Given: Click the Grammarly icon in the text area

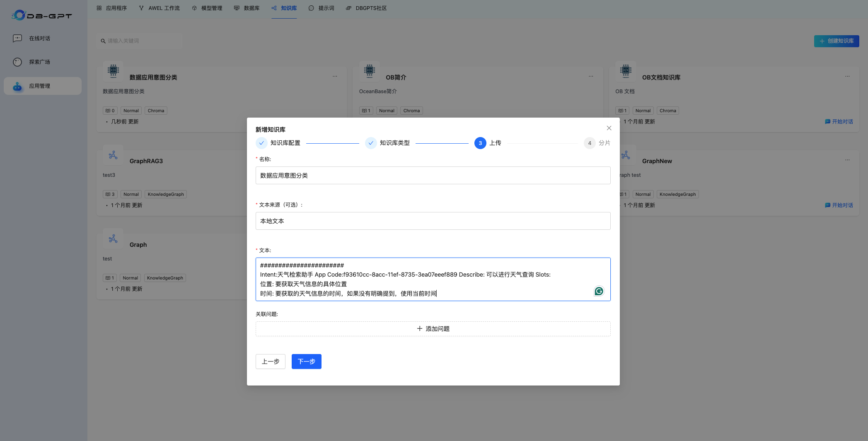Looking at the screenshot, I should click(x=599, y=291).
